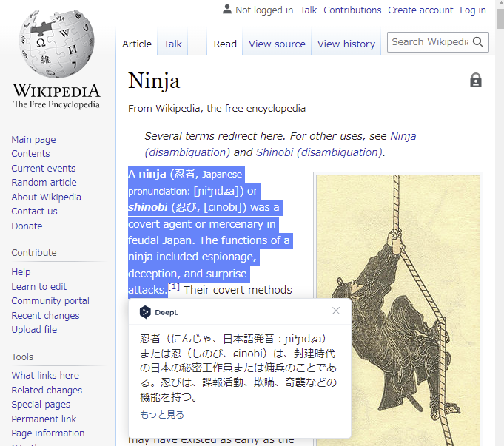This screenshot has height=446, width=504.
Task: Open the View source tab
Action: [277, 44]
